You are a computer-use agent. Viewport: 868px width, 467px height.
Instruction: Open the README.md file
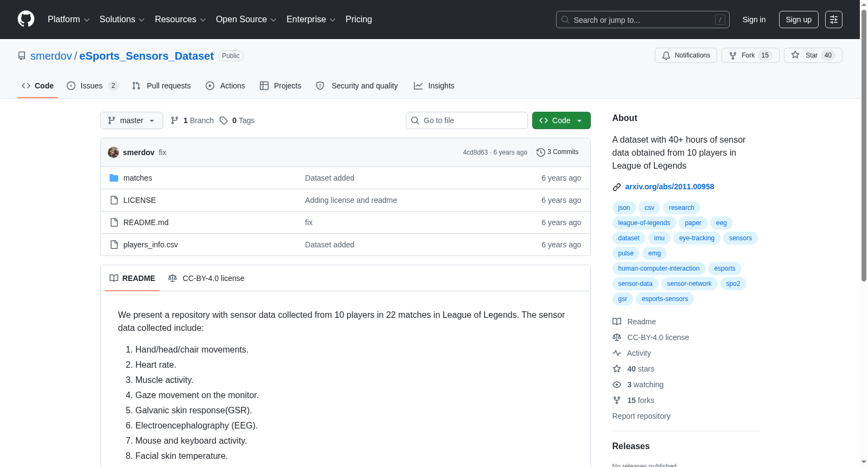click(146, 222)
